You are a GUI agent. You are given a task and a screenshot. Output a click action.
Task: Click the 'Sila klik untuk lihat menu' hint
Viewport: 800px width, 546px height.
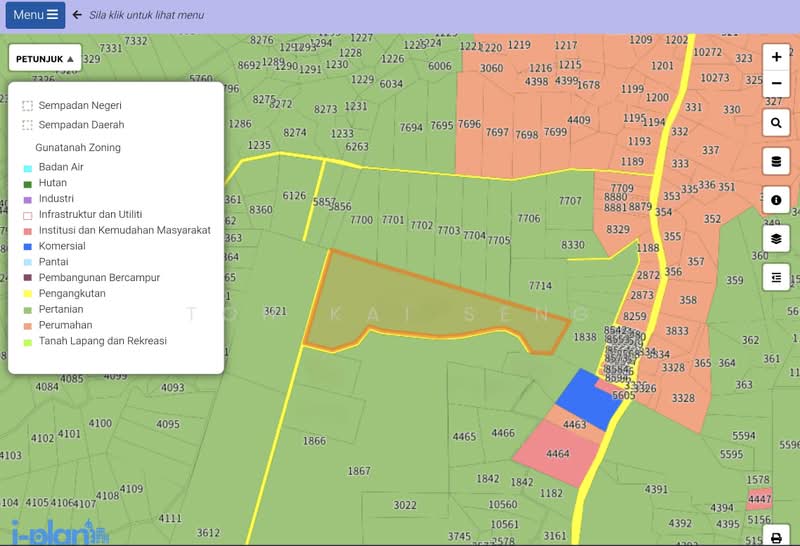[x=146, y=15]
